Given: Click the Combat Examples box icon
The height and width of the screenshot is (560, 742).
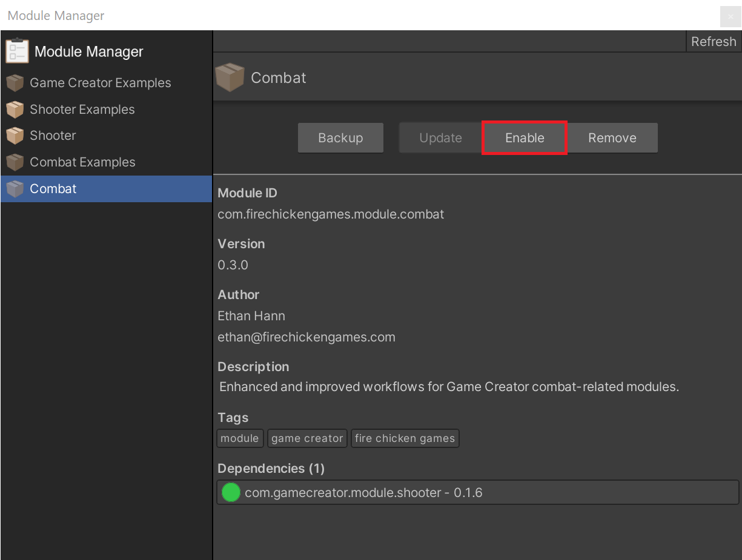Looking at the screenshot, I should (x=15, y=162).
